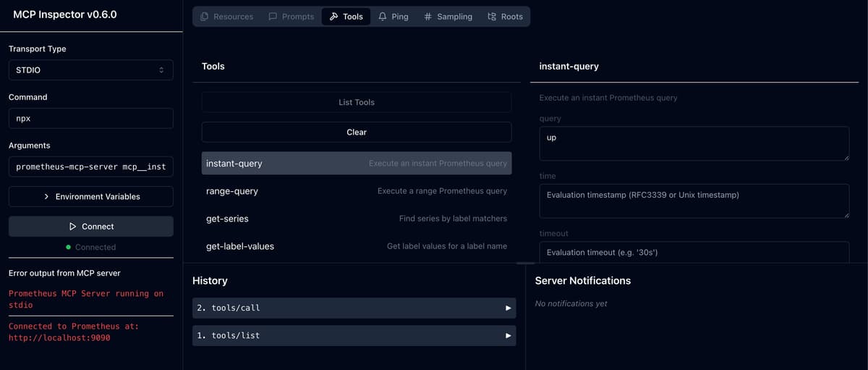Click the List Tools button
868x370 pixels.
click(x=357, y=102)
